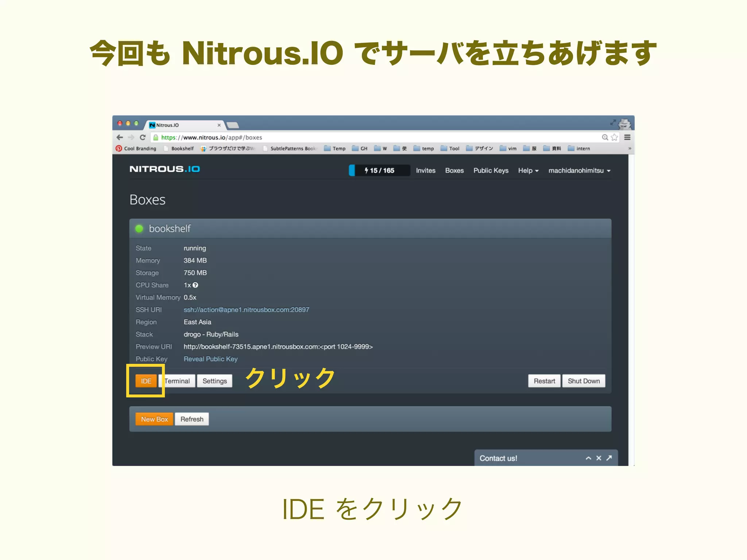Click the 384 MB memory value
This screenshot has width=747, height=560.
click(195, 260)
